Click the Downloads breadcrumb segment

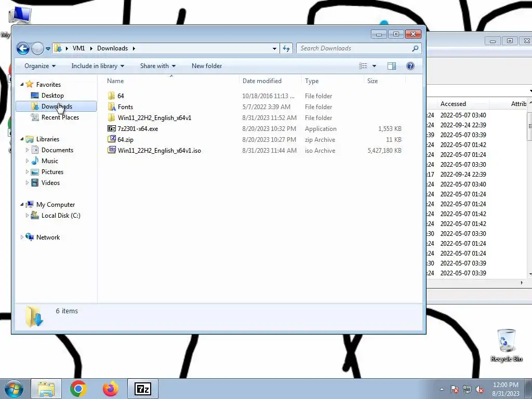click(x=112, y=48)
